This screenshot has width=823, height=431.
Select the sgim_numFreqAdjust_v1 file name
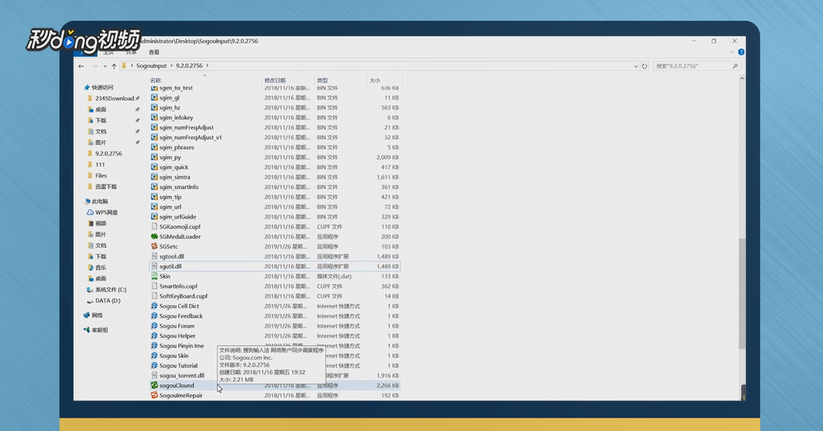[x=191, y=138]
